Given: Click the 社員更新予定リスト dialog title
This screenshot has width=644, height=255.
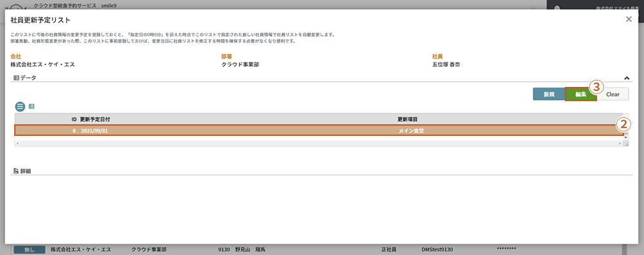Looking at the screenshot, I should coord(40,20).
